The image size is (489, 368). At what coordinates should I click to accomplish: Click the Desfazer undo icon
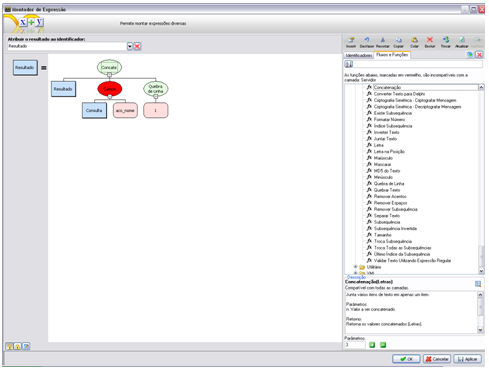366,40
